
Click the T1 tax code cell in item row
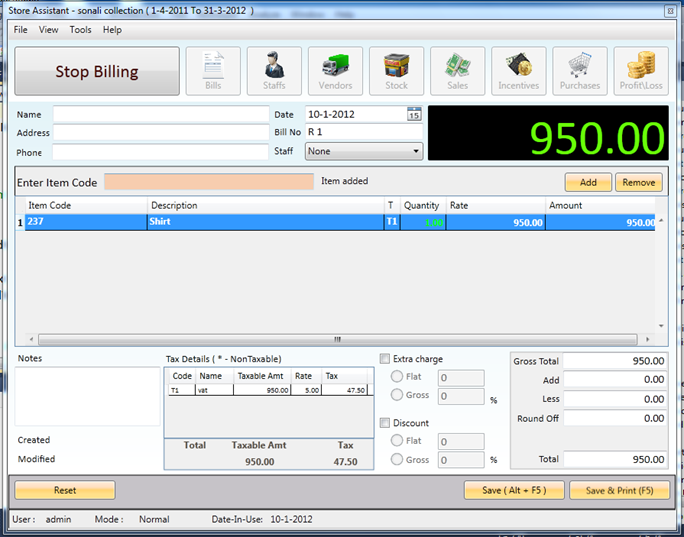point(392,222)
